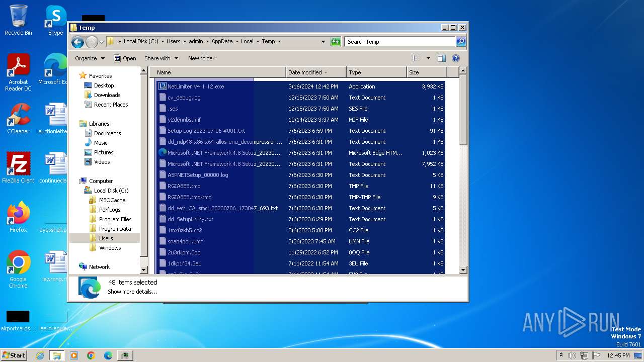Open the Firefox desktop shortcut
644x362 pixels.
[18, 217]
